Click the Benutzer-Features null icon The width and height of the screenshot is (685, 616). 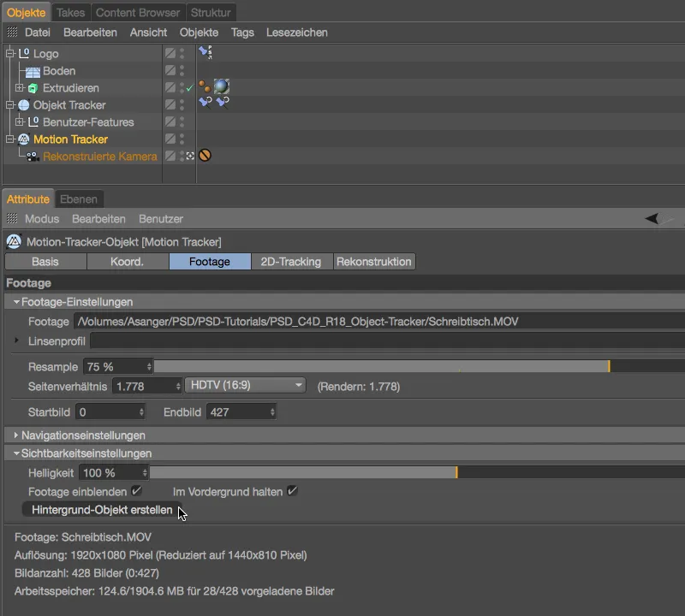33,121
